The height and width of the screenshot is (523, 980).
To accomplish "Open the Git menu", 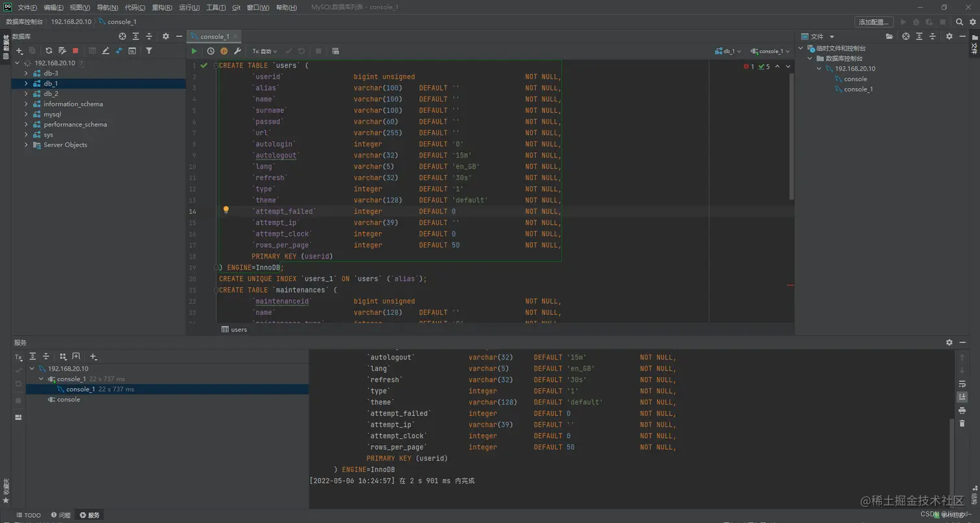I will [x=236, y=7].
